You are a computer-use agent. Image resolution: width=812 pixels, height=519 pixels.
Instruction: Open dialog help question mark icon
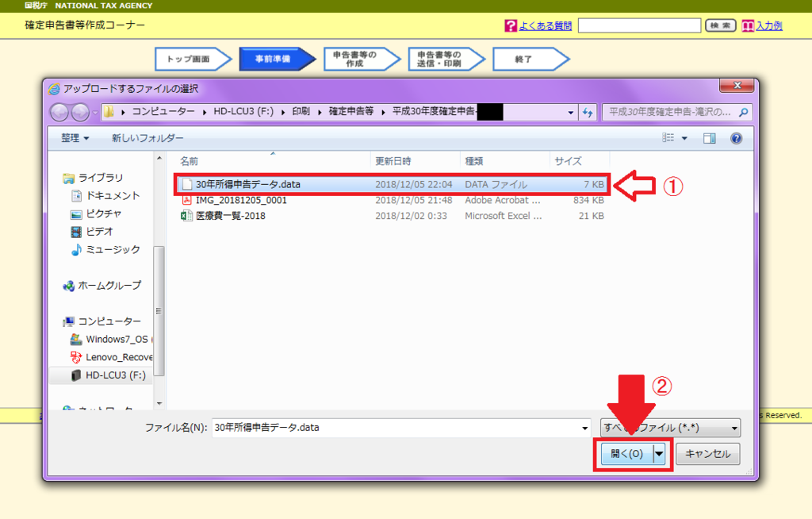pyautogui.click(x=736, y=138)
